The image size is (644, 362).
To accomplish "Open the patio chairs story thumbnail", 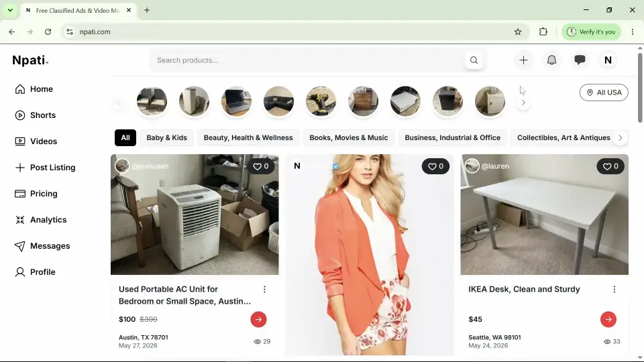I will (152, 101).
